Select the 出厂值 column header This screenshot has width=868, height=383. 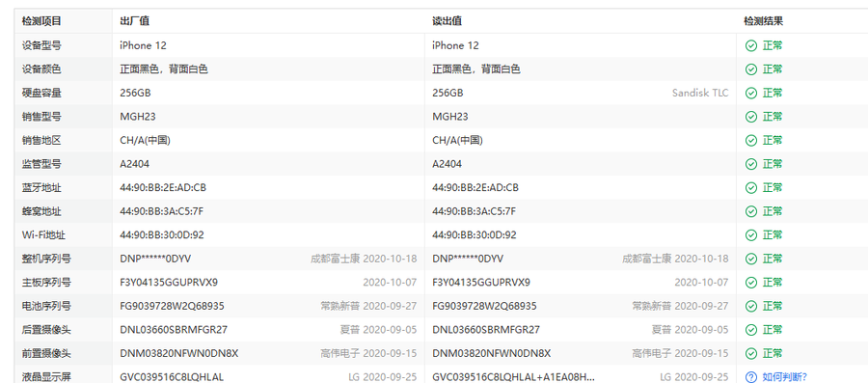point(134,21)
